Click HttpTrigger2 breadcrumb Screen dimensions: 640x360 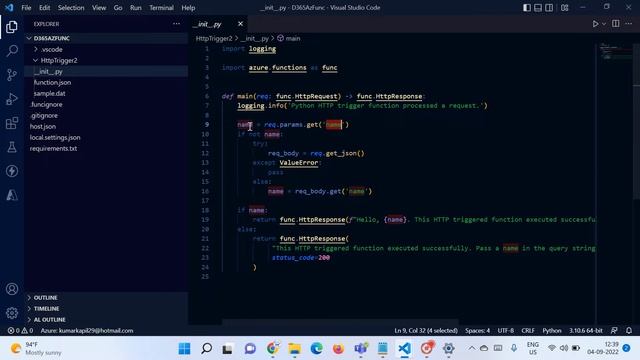point(214,38)
